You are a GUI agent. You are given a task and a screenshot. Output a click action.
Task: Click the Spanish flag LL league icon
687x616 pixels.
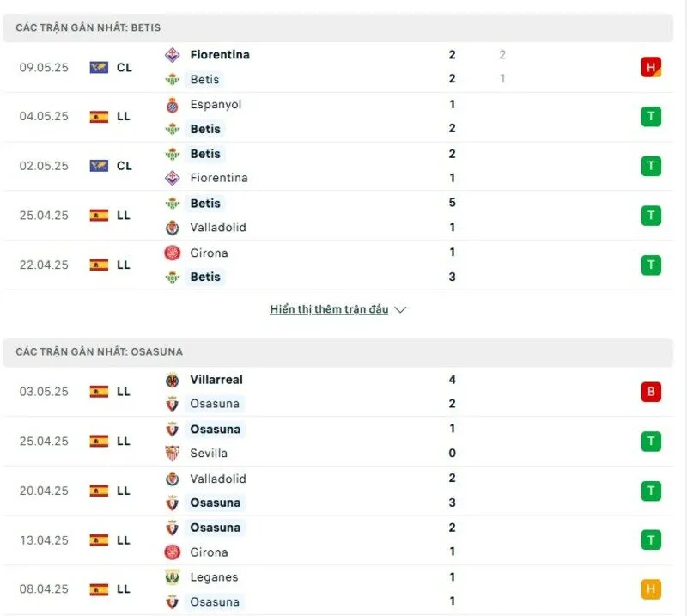pyautogui.click(x=100, y=116)
